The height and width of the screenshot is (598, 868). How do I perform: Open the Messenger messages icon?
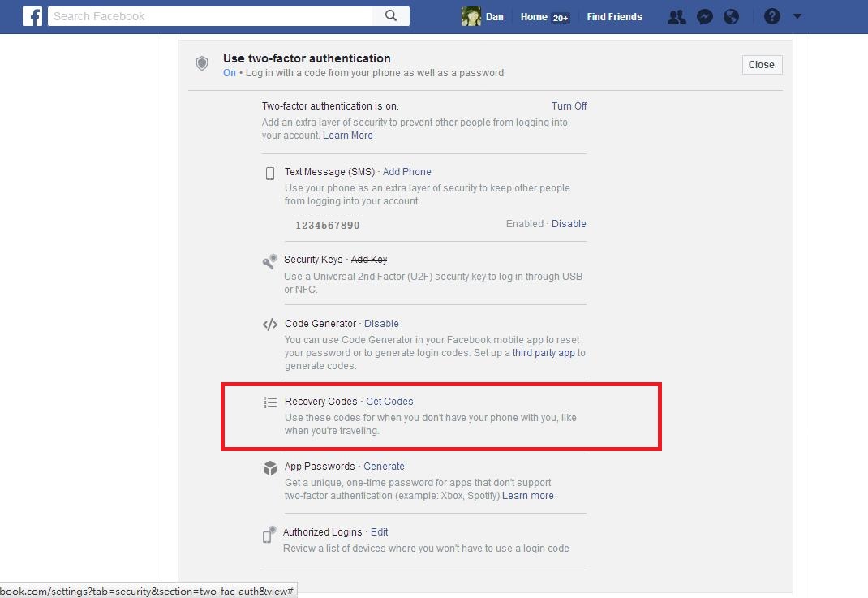tap(705, 16)
